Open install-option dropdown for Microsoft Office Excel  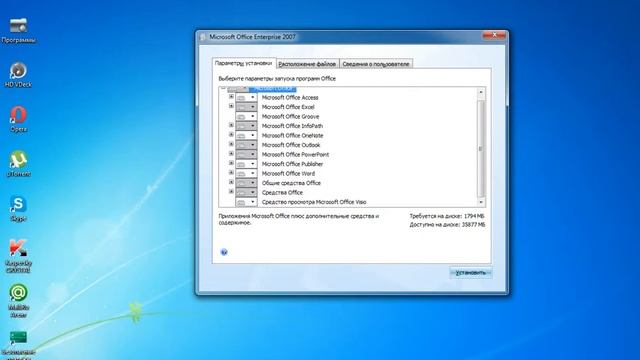tap(246, 107)
